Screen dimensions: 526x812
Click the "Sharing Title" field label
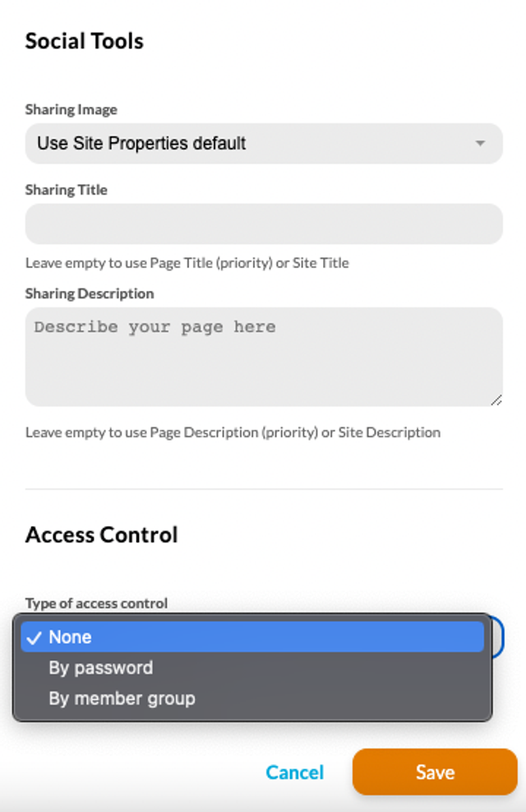tap(67, 190)
